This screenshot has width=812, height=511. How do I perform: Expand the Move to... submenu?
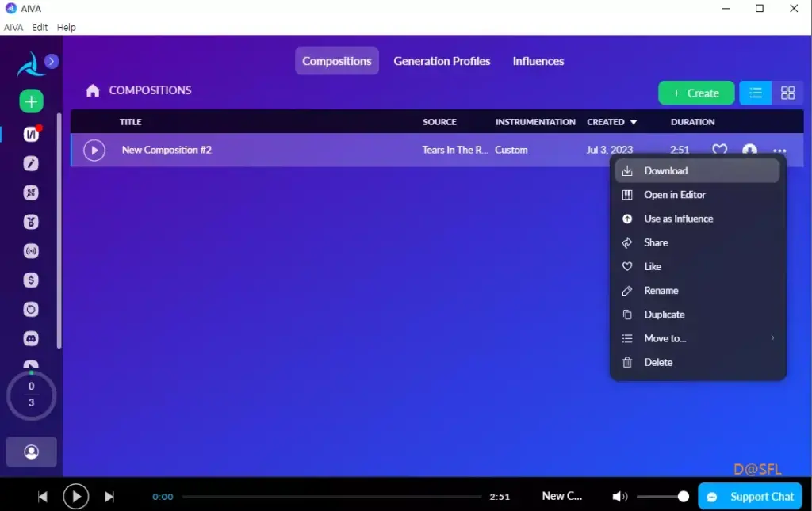pos(697,338)
